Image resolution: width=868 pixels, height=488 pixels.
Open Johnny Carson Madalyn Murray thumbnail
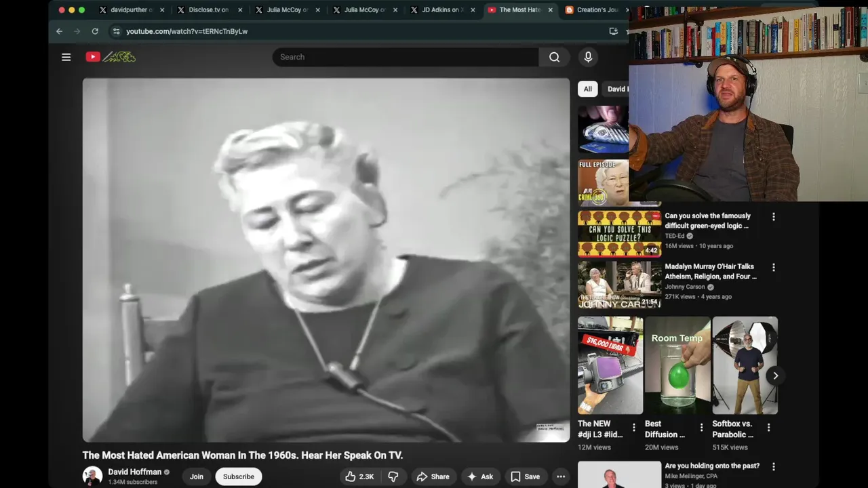point(619,285)
